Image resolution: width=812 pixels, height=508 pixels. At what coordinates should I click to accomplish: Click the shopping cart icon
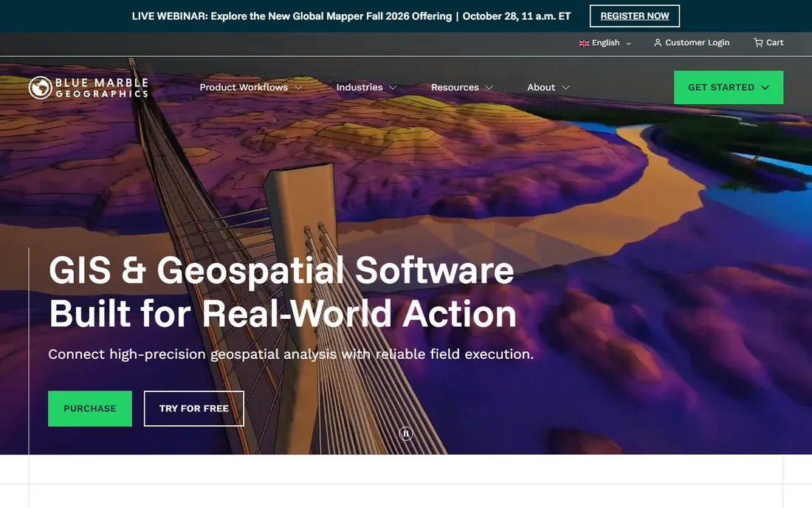click(x=758, y=43)
